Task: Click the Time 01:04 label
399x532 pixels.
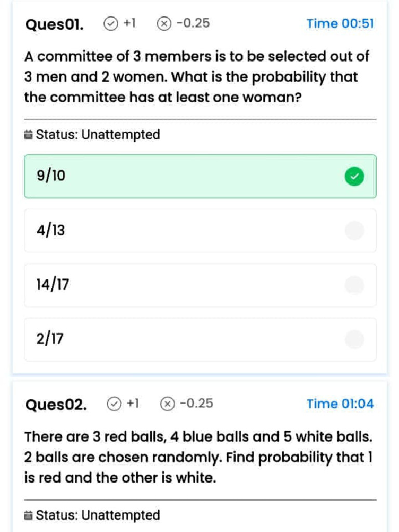Action: tap(340, 404)
